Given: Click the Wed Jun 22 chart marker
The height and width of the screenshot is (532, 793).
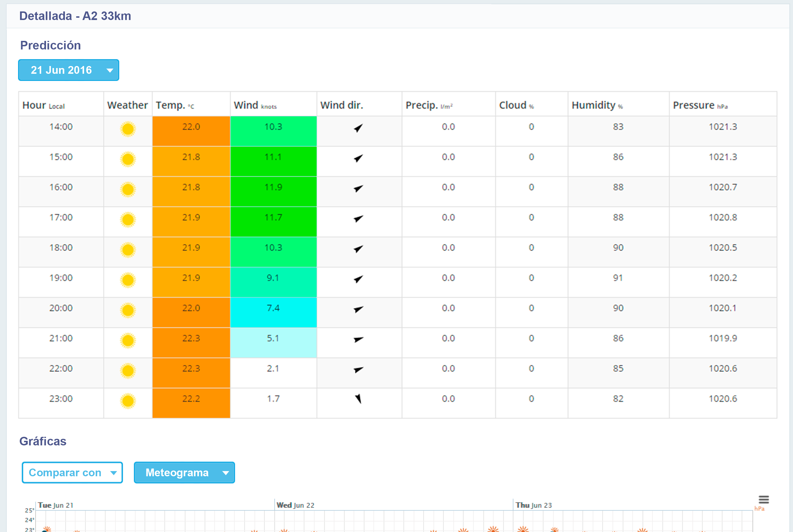Looking at the screenshot, I should click(295, 505).
